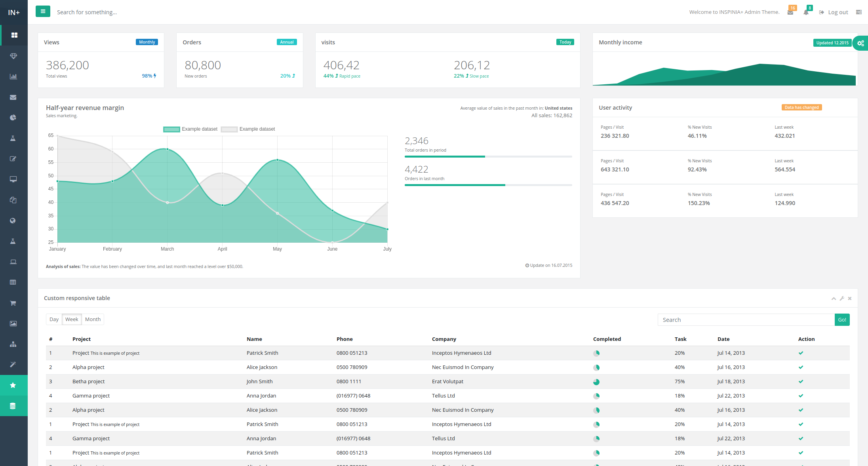Image resolution: width=868 pixels, height=466 pixels.
Task: Open the pencil-edit Forms sidebar icon
Action: (x=13, y=159)
